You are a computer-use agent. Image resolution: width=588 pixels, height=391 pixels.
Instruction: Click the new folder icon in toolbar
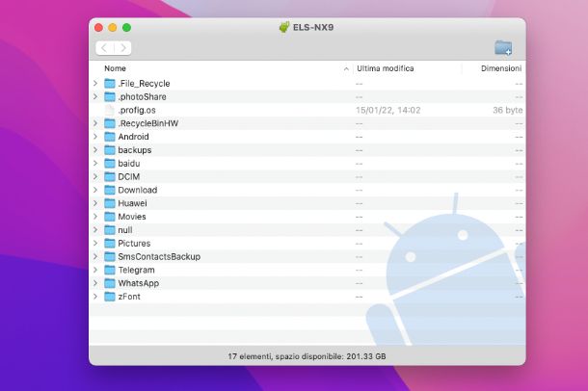[503, 48]
